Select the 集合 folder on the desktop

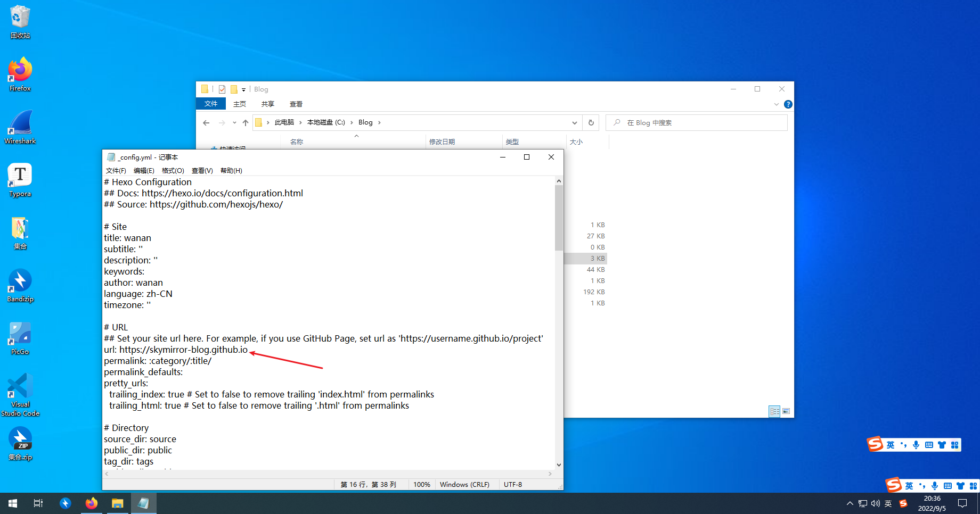tap(20, 233)
